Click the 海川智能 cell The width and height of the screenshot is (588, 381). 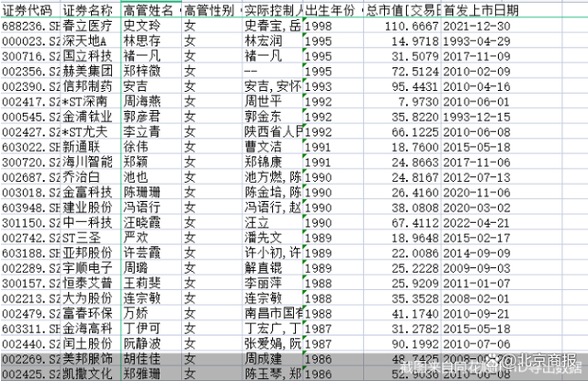[x=90, y=162]
